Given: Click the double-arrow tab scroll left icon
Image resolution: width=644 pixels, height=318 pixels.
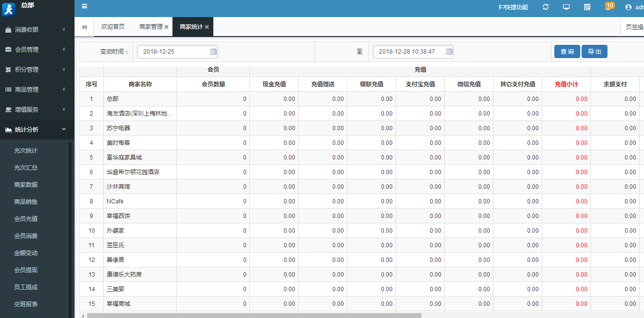Looking at the screenshot, I should click(84, 27).
